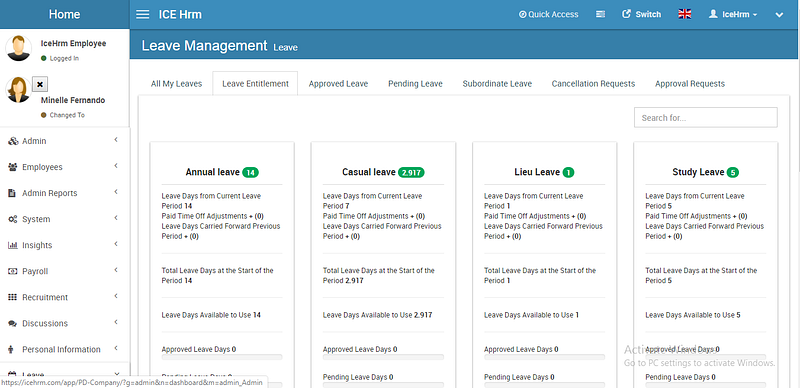This screenshot has width=800, height=388.
Task: Click Lieu Leave Approved Leave Days progress bar
Action: pyautogui.click(x=544, y=357)
